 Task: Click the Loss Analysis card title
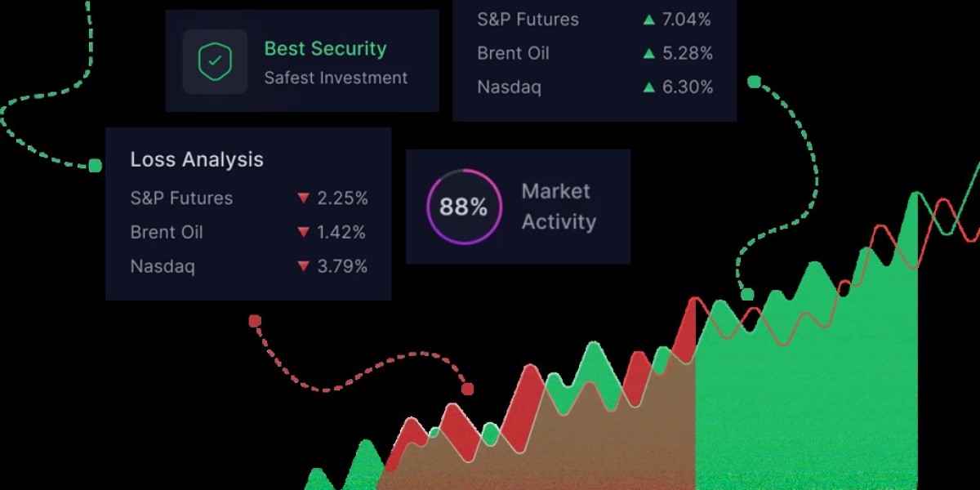tap(197, 159)
